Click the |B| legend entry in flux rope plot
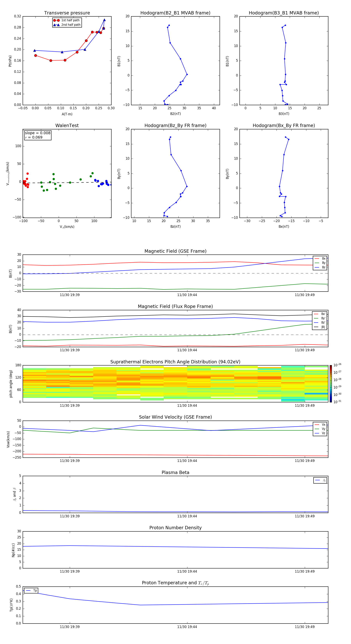 pos(320,327)
